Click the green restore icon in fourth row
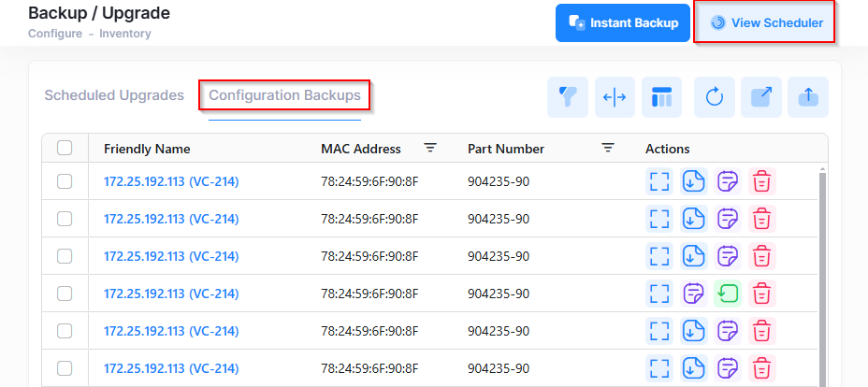This screenshot has height=387, width=868. coord(728,294)
